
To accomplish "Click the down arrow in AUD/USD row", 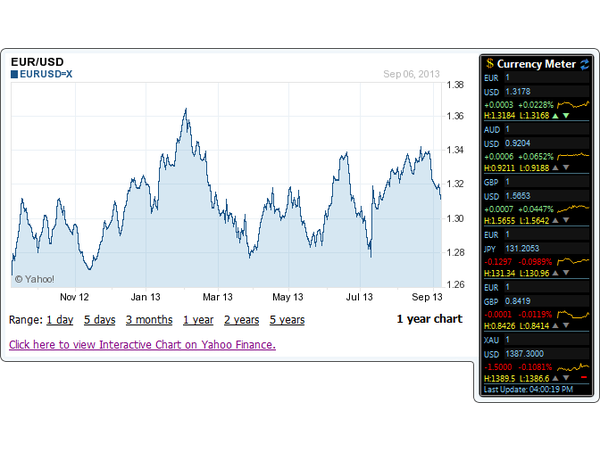I will click(x=566, y=168).
